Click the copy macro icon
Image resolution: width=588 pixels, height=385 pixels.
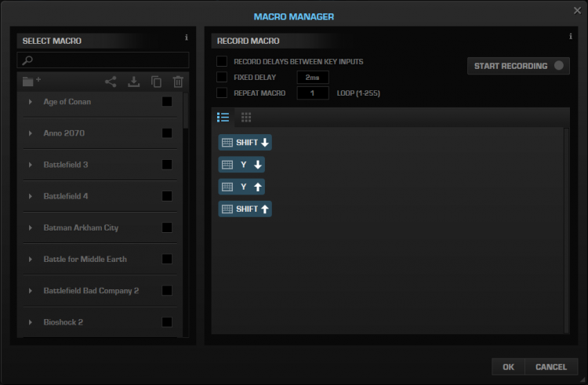pyautogui.click(x=156, y=82)
